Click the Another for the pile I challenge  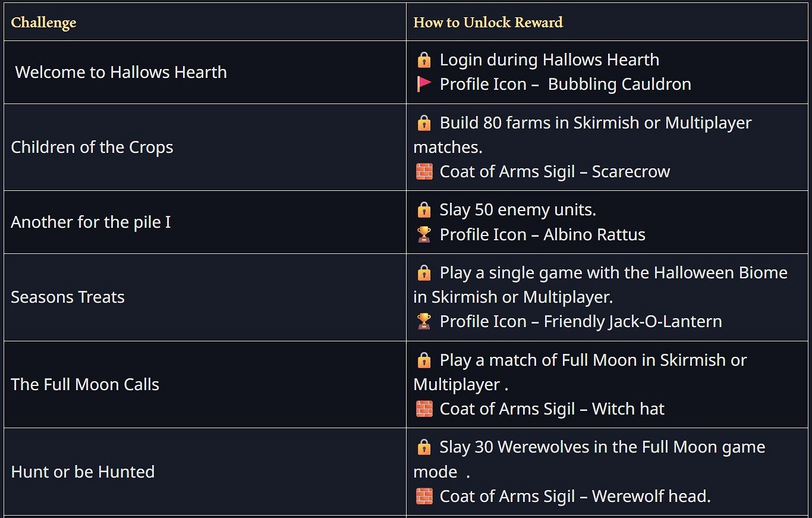[91, 222]
